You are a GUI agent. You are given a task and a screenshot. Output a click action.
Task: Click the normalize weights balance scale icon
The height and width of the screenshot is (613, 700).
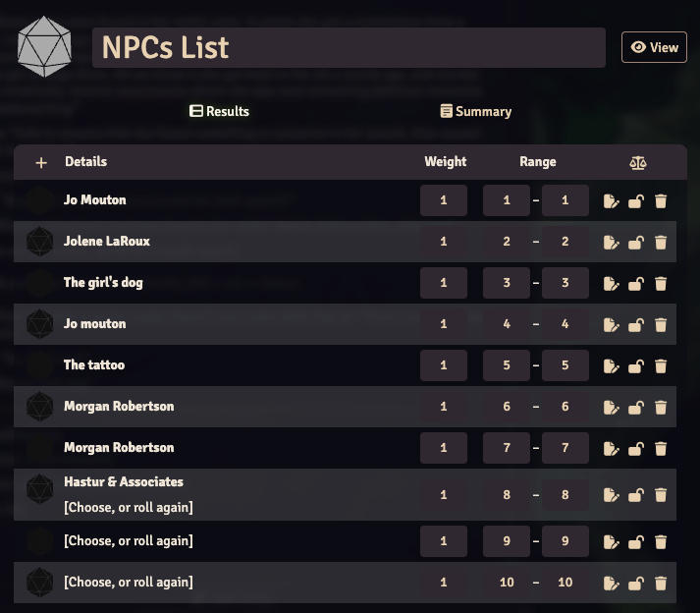click(x=638, y=162)
